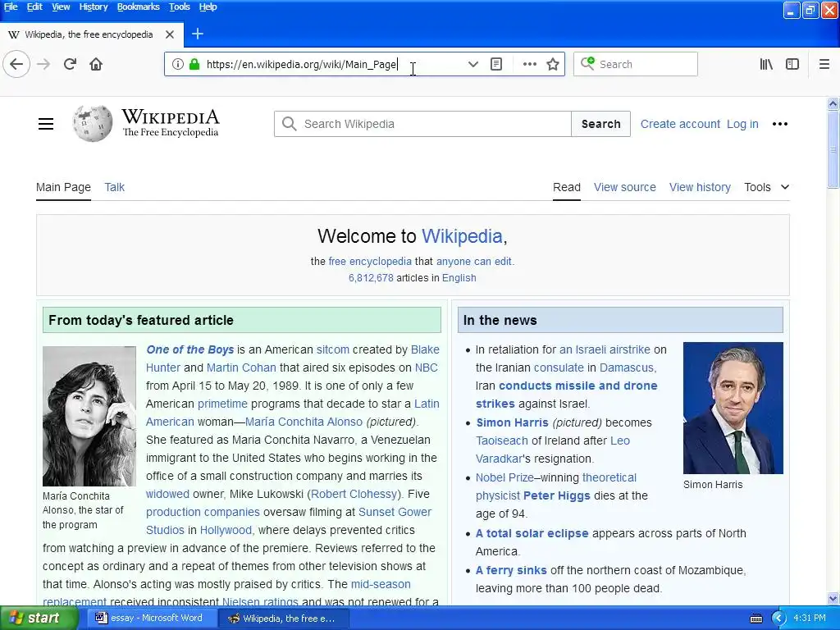This screenshot has width=840, height=630.
Task: Click the 'conducts missile and drone strikes' link
Action: click(x=566, y=395)
